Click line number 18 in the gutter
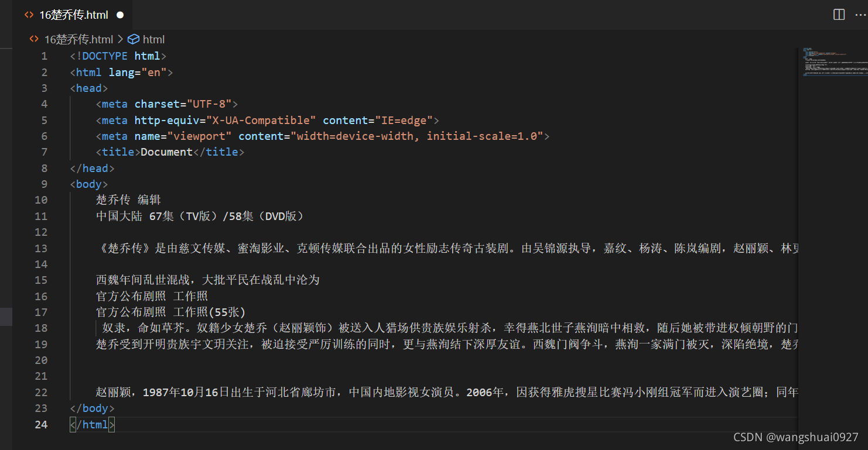 pos(41,328)
